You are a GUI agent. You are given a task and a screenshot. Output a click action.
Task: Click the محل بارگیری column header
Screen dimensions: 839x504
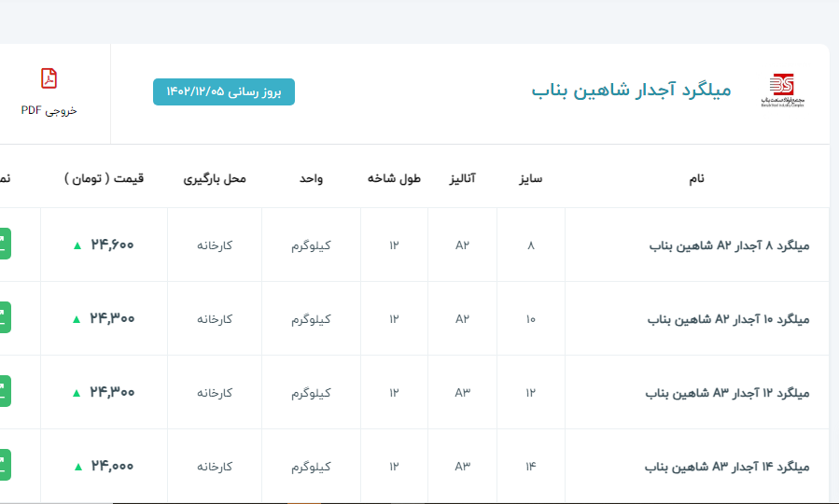215,178
